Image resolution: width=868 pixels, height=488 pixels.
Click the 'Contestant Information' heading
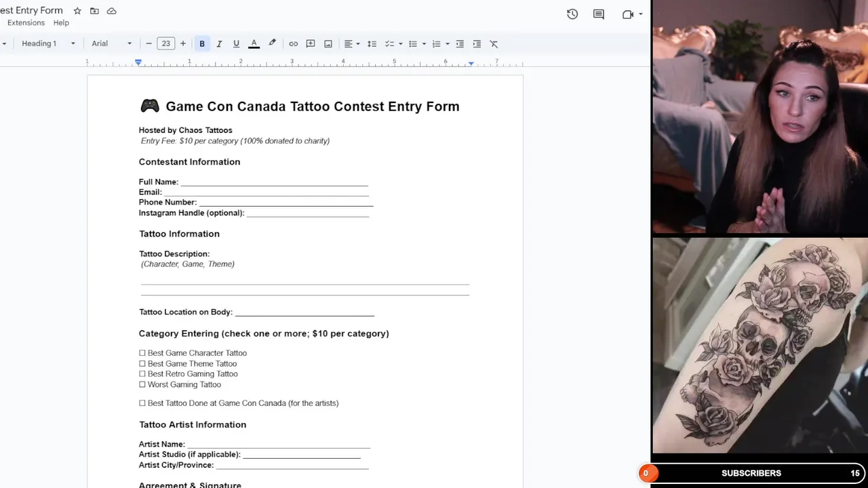click(x=190, y=162)
